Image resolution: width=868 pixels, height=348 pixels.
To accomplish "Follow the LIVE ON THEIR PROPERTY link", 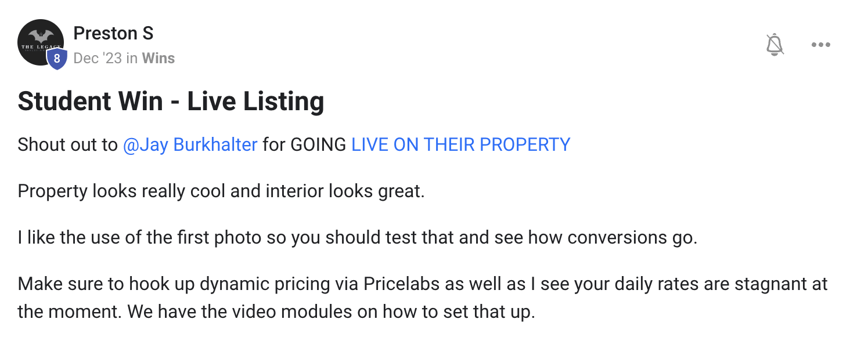I will (460, 144).
